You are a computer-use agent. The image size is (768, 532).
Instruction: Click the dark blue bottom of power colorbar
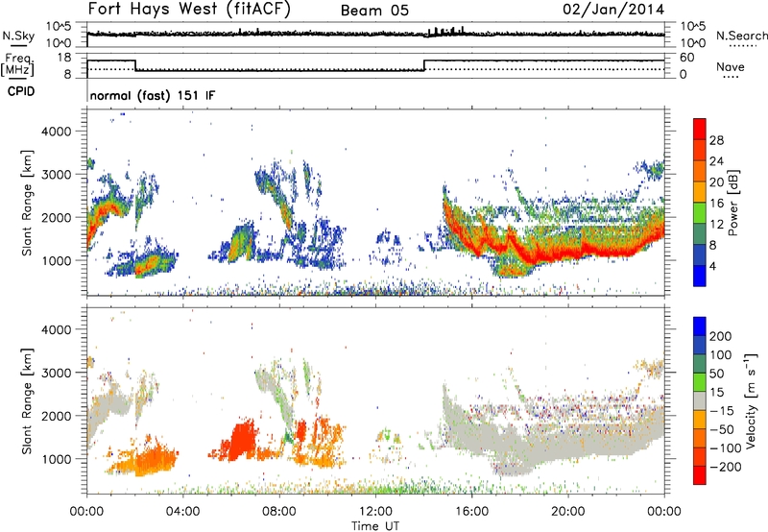point(700,276)
